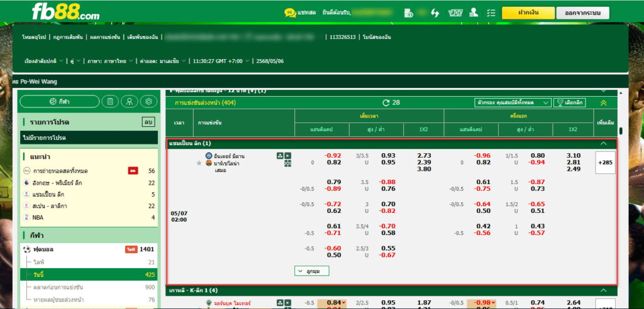
Task: Click the delete button beside favorites list
Action: point(147,122)
